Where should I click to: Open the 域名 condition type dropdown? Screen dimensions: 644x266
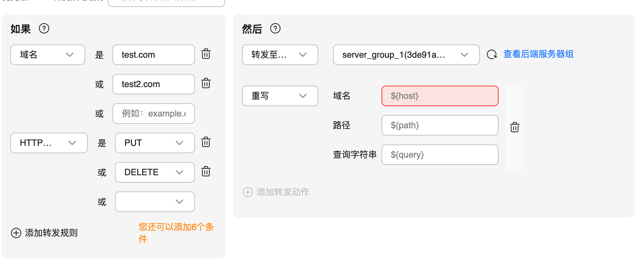point(48,55)
